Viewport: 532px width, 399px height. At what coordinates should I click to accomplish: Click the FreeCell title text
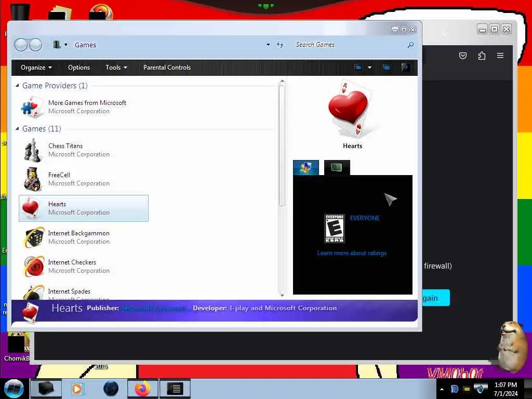click(x=59, y=175)
